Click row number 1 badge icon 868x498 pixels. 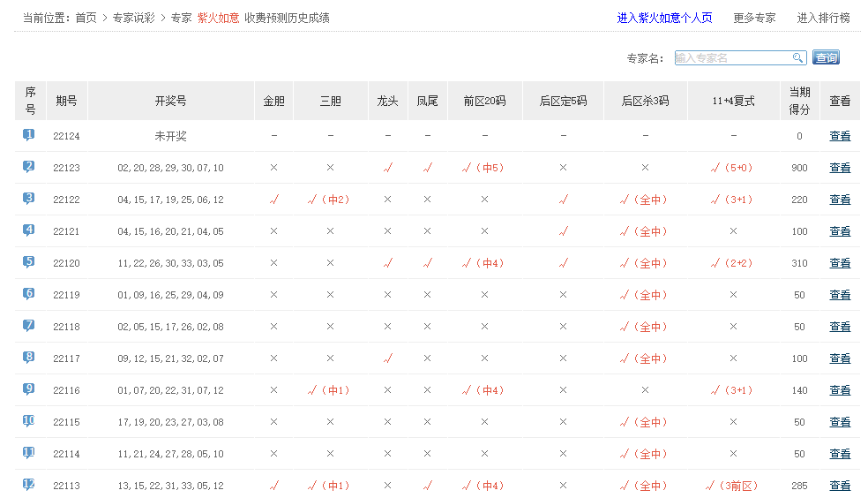(29, 135)
